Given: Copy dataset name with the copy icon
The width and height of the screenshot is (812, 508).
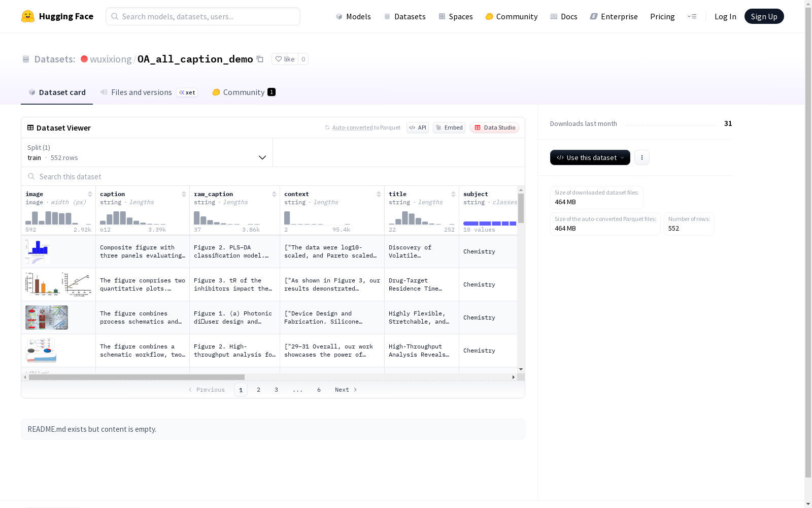Looking at the screenshot, I should pyautogui.click(x=260, y=59).
